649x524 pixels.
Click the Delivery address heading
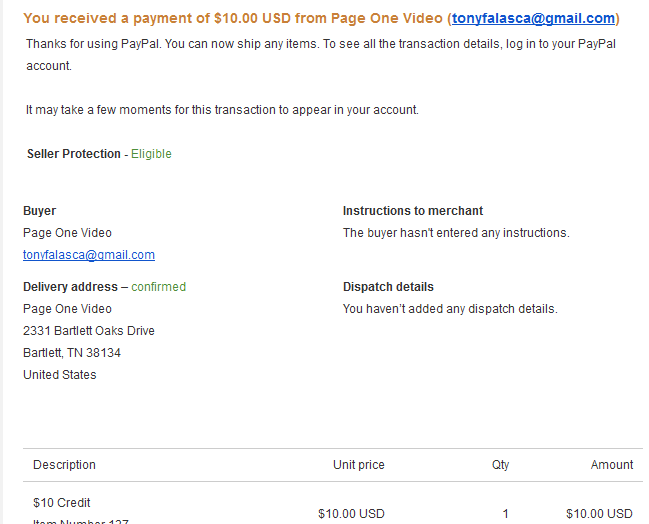pos(70,287)
